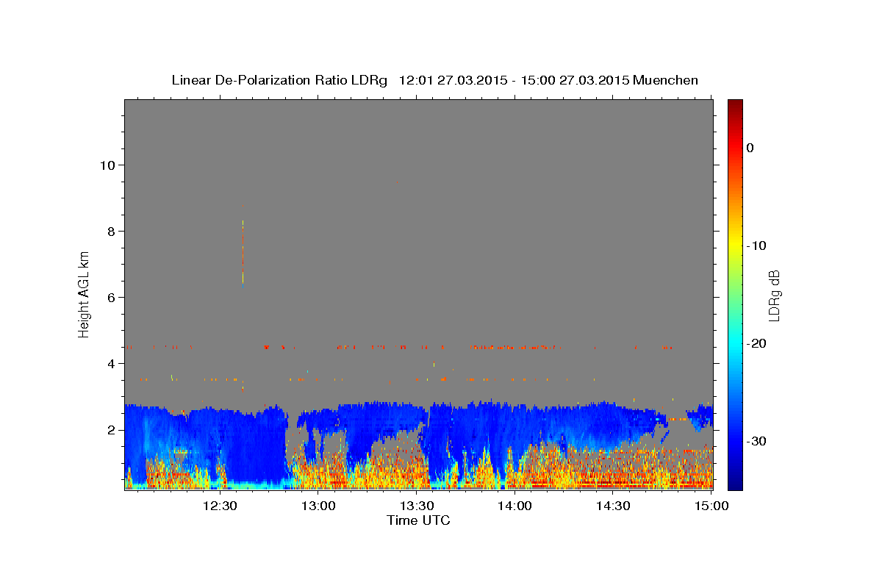Click the height axis label '10'
Image resolution: width=882 pixels, height=588 pixels.
[107, 165]
